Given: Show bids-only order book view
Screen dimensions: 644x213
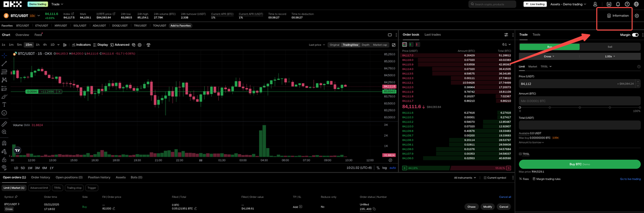Looking at the screenshot, I should (412, 44).
